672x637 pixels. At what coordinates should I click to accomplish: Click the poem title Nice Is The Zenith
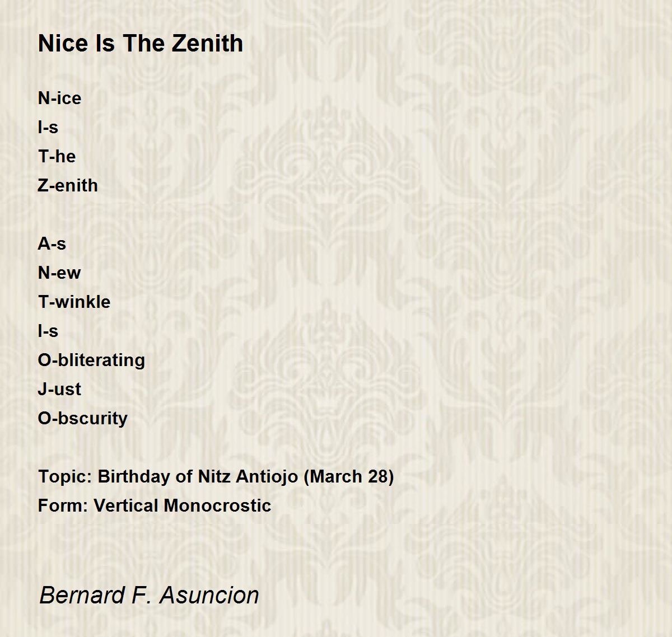pyautogui.click(x=141, y=43)
